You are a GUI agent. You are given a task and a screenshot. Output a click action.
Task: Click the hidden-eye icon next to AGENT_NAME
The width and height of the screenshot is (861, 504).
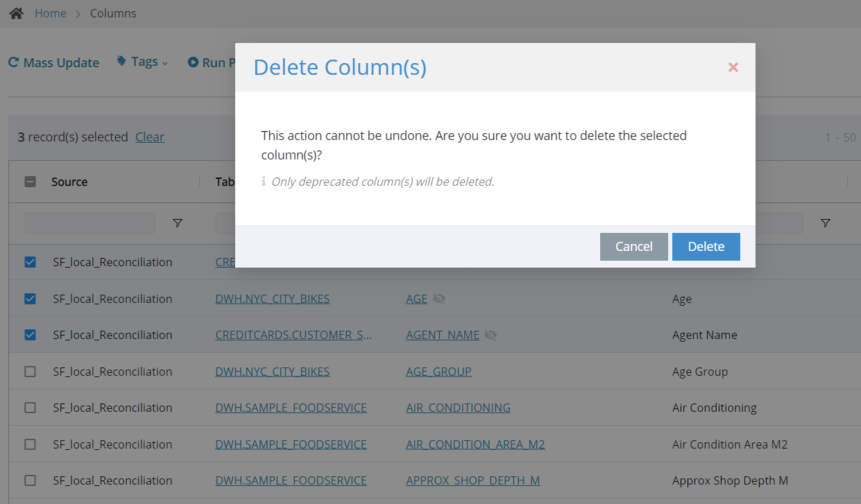(x=491, y=335)
